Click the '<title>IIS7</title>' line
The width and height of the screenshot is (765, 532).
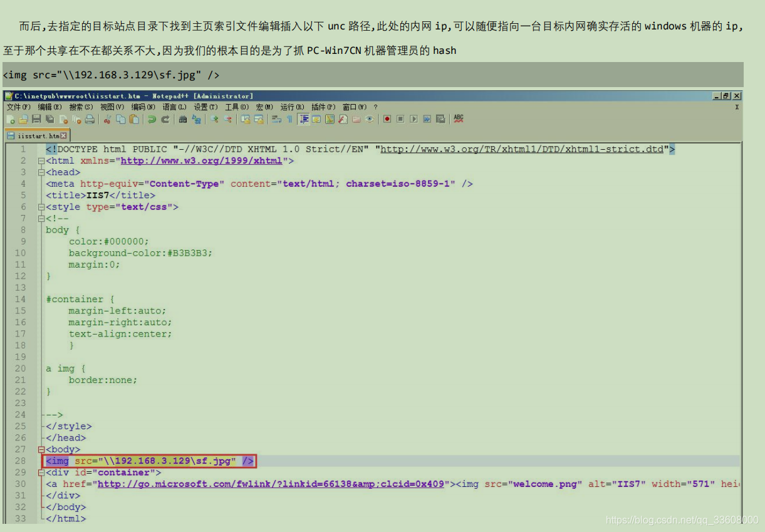click(x=100, y=196)
